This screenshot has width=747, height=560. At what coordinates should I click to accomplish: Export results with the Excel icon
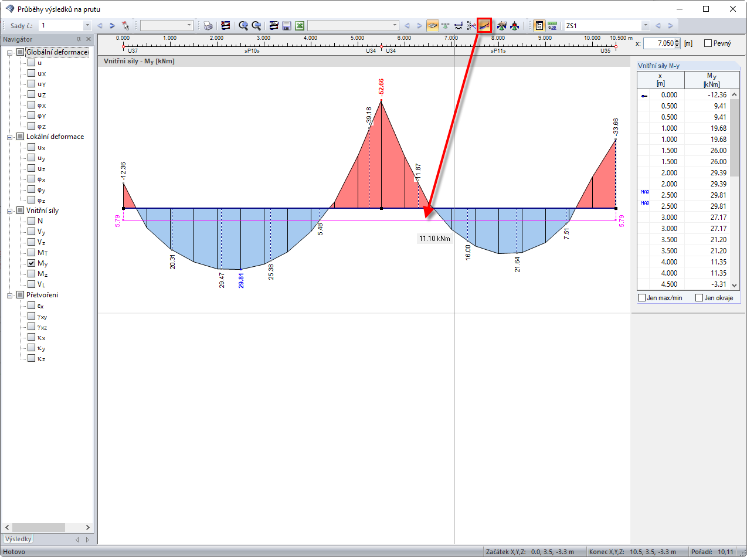click(x=300, y=26)
